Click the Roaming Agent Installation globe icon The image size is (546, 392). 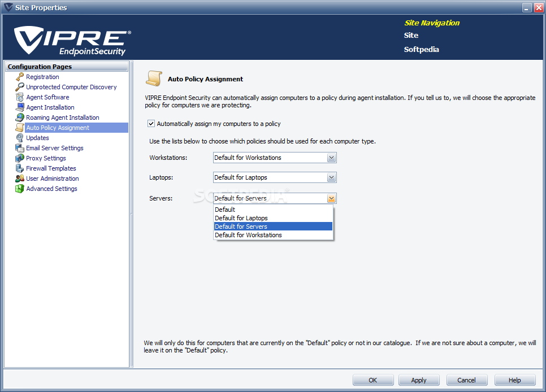(20, 117)
